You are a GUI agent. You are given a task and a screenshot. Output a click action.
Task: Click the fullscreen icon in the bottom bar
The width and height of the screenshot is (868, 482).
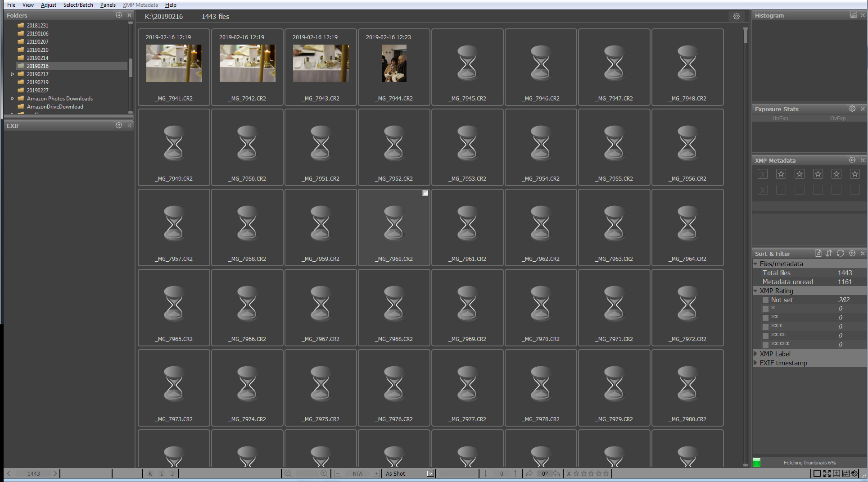[827, 473]
